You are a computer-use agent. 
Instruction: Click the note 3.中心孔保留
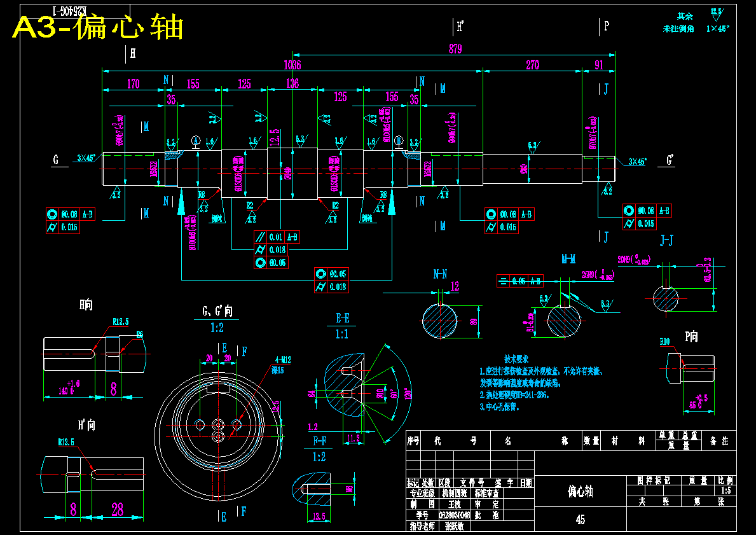pyautogui.click(x=500, y=406)
